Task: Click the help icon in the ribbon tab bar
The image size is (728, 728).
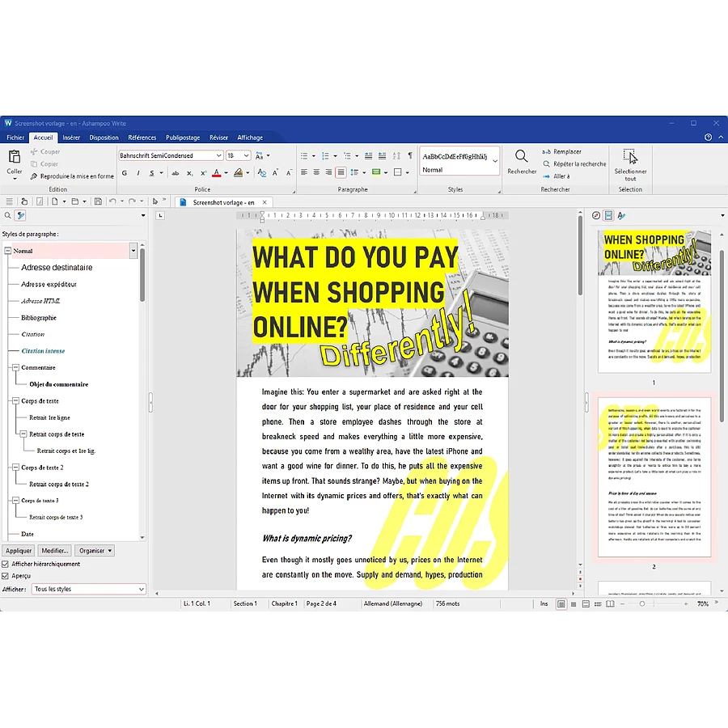Action: (x=708, y=138)
